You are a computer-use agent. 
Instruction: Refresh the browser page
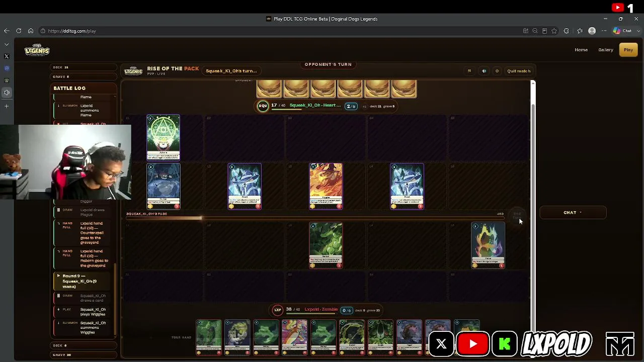(x=19, y=31)
